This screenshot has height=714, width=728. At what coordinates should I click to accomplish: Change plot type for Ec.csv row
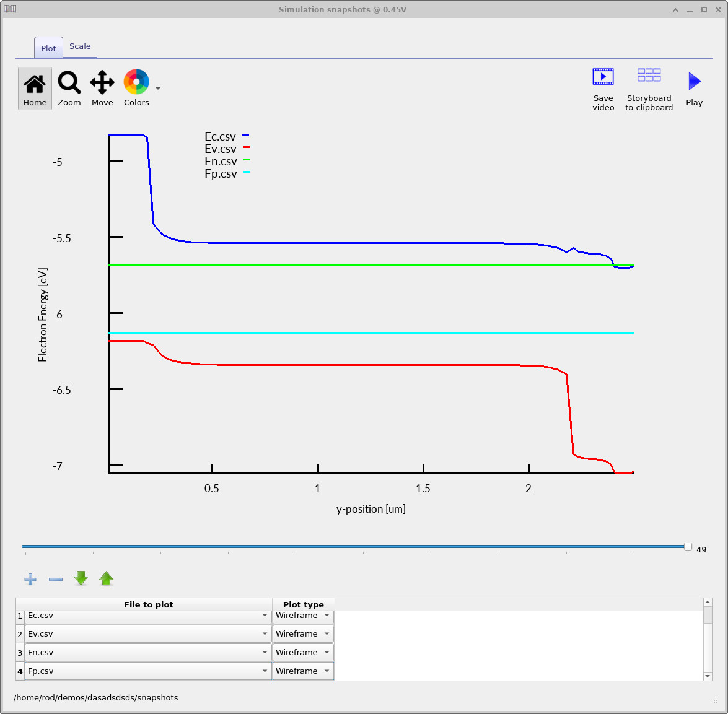(303, 616)
